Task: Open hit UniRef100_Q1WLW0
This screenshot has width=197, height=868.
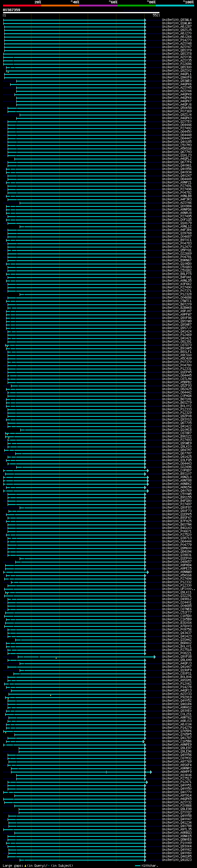Action: pyautogui.click(x=177, y=23)
